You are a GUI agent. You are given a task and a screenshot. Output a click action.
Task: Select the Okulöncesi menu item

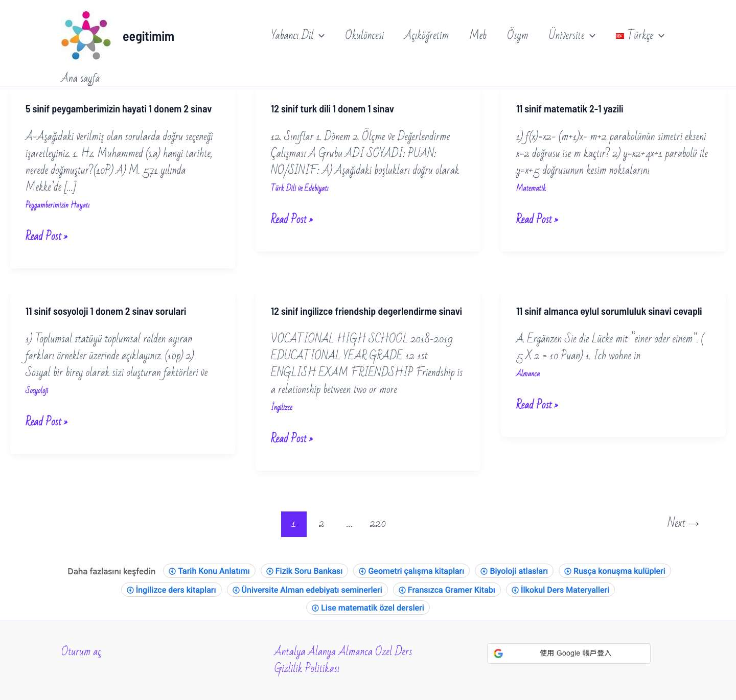(x=364, y=35)
